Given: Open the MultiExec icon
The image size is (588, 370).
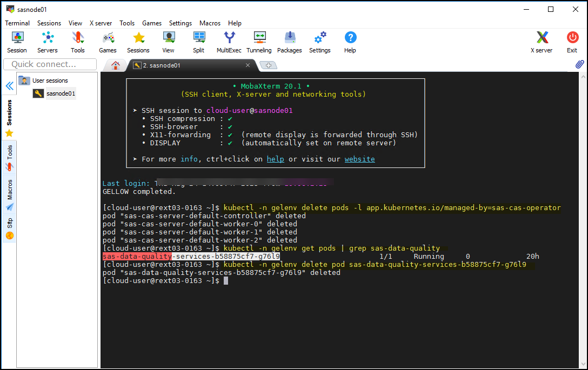Looking at the screenshot, I should pyautogui.click(x=229, y=39).
